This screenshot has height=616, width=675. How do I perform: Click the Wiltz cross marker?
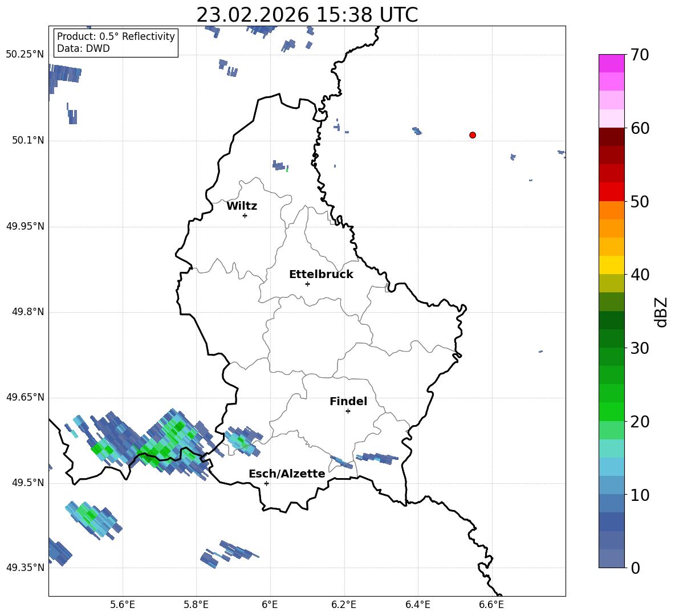coord(245,215)
